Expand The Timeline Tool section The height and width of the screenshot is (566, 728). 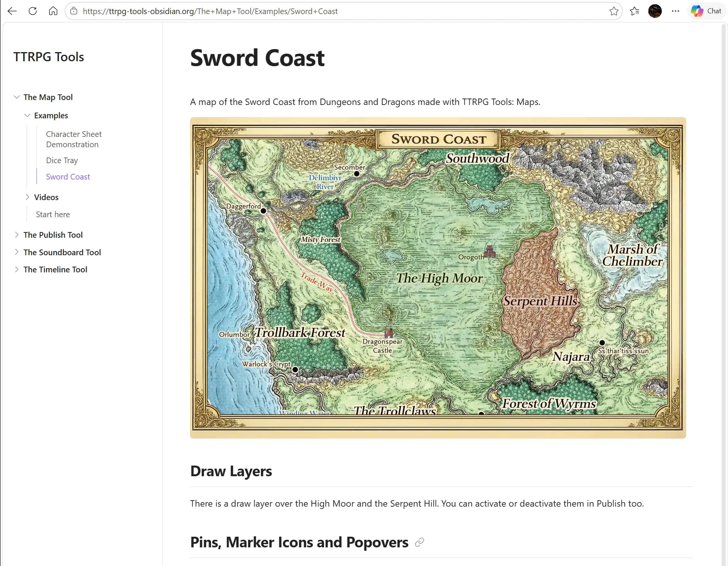tap(17, 269)
